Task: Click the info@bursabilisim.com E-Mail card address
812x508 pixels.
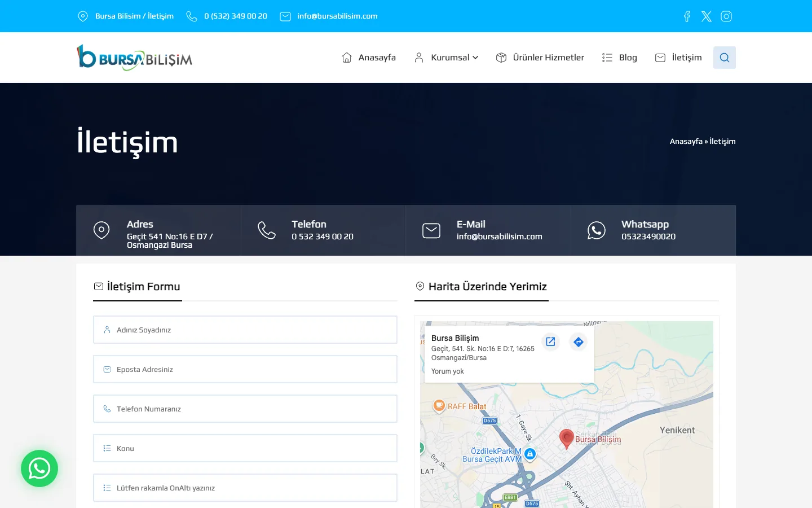Action: (x=500, y=237)
